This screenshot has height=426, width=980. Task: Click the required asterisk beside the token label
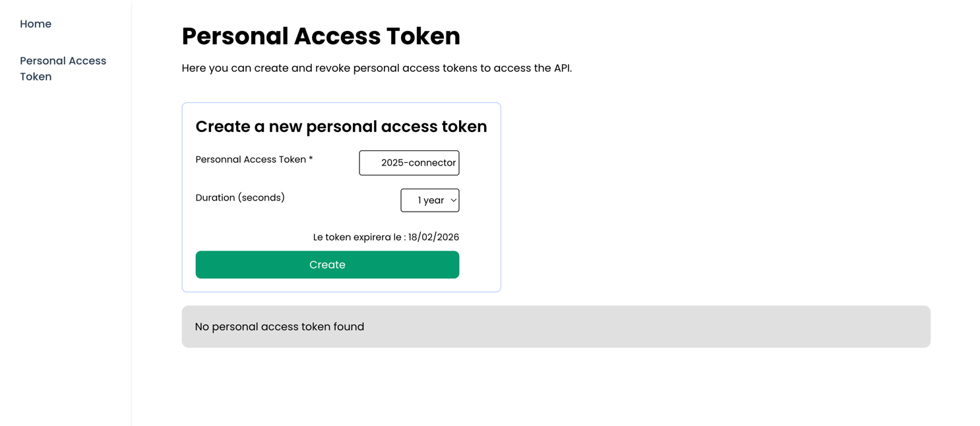tap(311, 160)
